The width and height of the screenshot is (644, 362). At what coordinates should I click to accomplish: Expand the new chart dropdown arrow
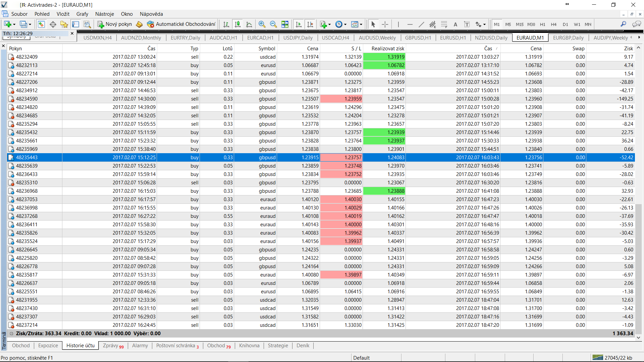[x=14, y=24]
